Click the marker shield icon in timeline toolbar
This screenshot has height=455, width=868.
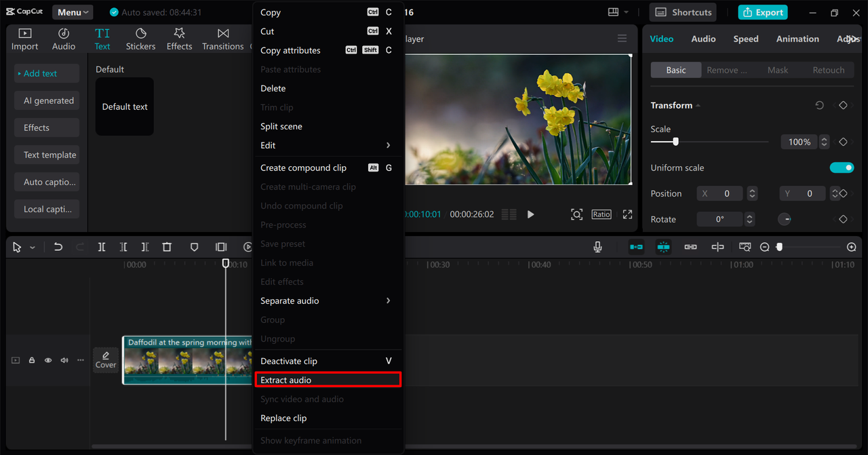click(x=194, y=247)
